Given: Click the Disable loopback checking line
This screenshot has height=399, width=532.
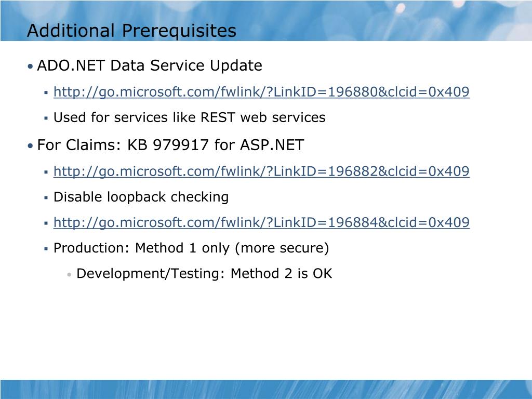Looking at the screenshot, I should [x=141, y=197].
